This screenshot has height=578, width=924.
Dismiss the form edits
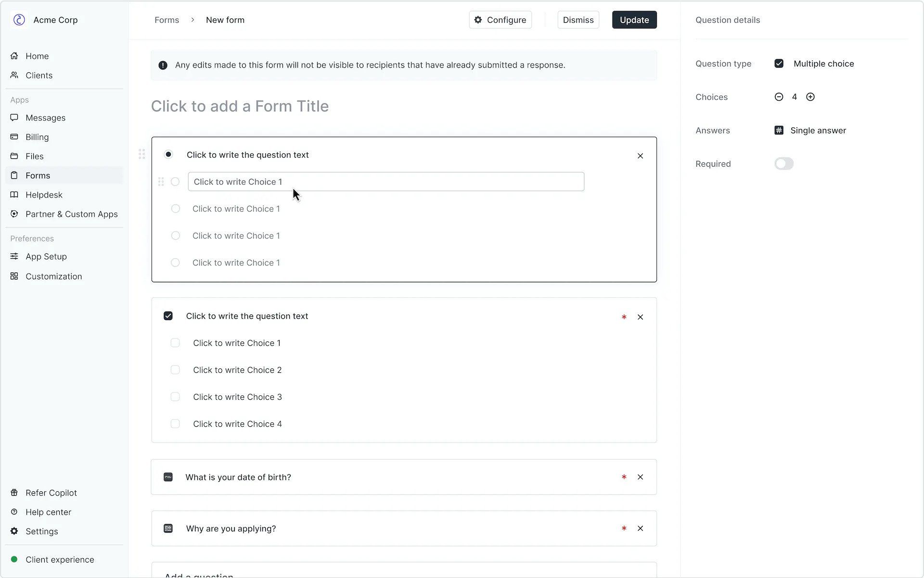[x=578, y=20]
